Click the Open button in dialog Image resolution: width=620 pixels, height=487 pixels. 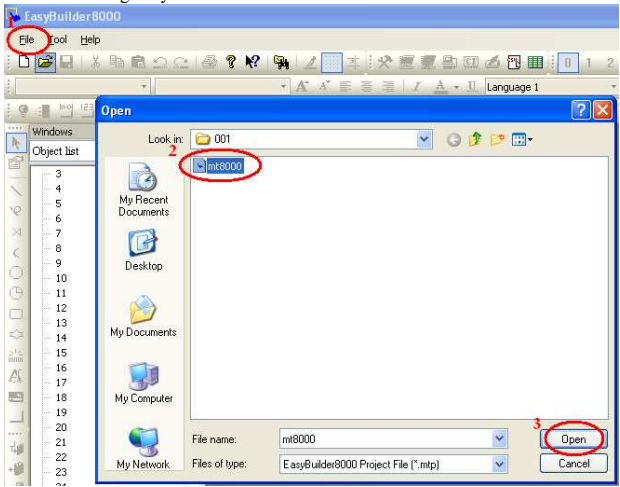[574, 439]
